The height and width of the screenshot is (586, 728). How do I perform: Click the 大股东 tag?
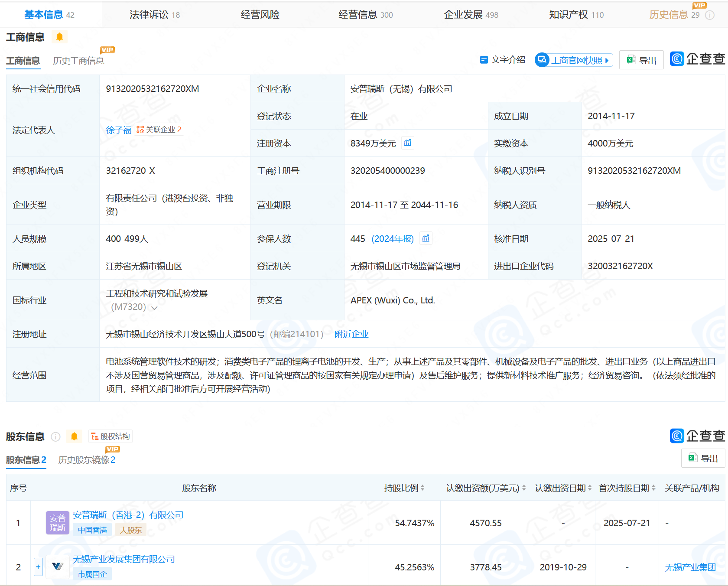pyautogui.click(x=131, y=530)
